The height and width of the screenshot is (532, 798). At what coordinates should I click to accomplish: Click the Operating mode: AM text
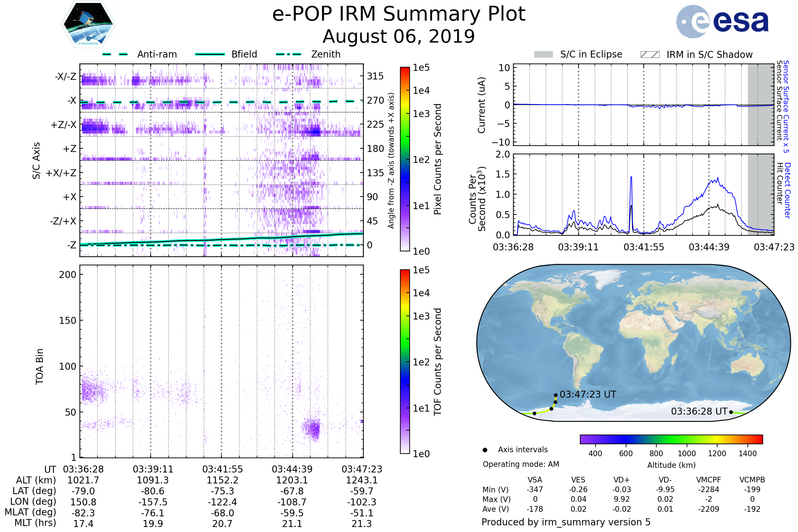[x=521, y=465]
